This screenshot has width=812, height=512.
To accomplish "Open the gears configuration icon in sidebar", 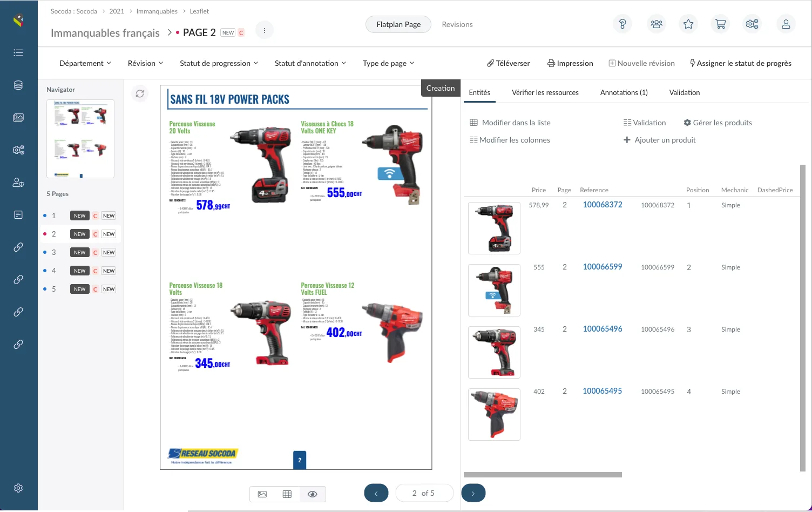I will click(18, 150).
